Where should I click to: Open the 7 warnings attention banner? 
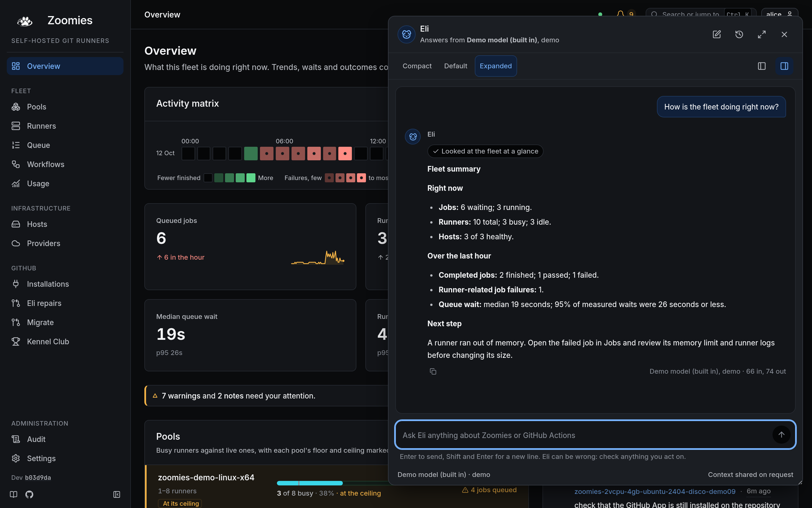click(267, 396)
